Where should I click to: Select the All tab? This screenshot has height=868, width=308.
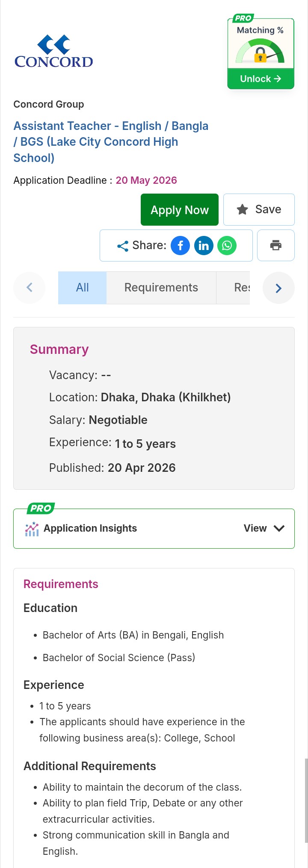82,288
